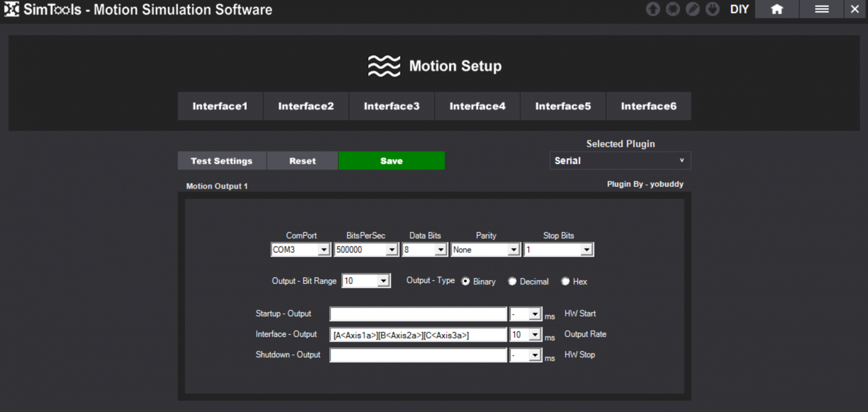Click the power plug status icon

[x=712, y=9]
